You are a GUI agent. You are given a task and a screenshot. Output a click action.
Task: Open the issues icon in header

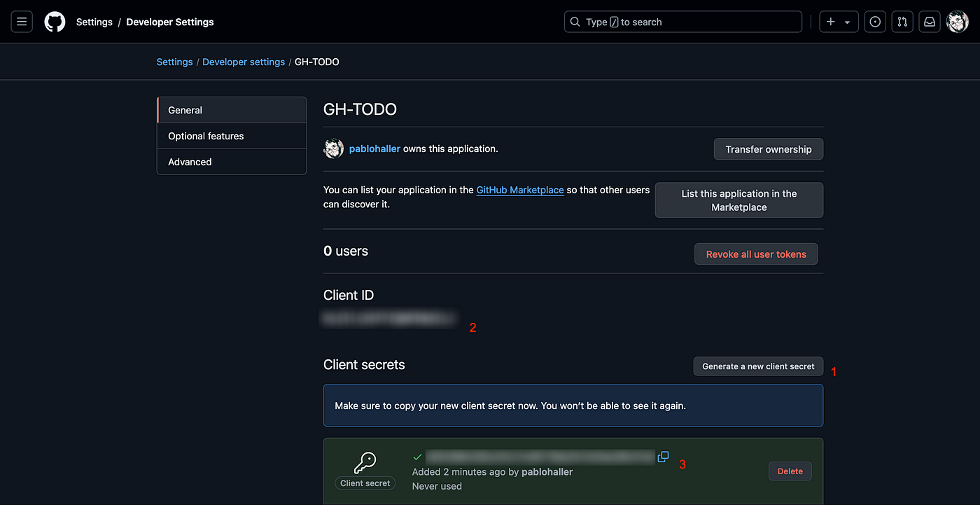(875, 22)
